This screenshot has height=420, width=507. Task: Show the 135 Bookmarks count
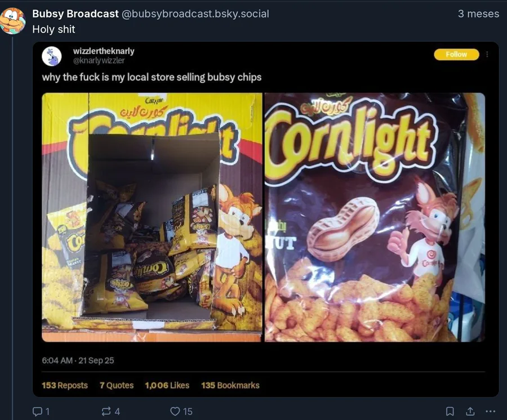(x=230, y=385)
